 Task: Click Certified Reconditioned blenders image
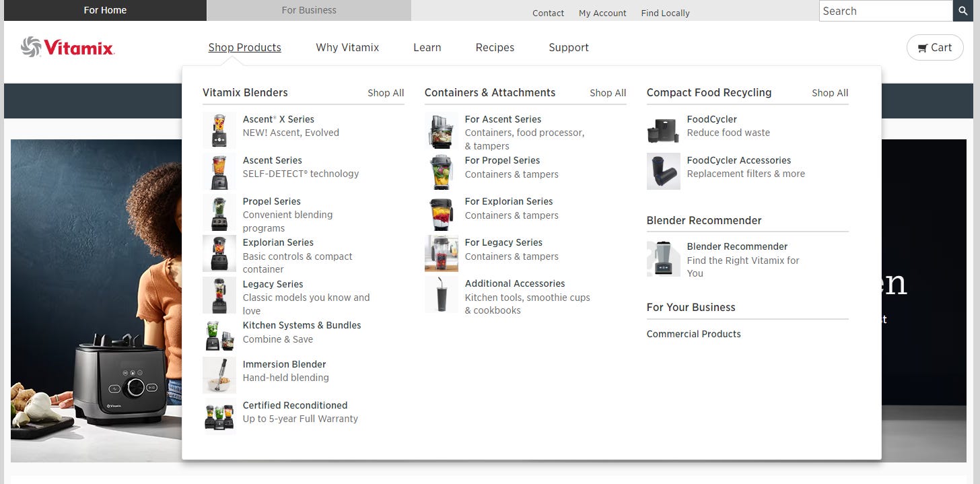pos(219,416)
